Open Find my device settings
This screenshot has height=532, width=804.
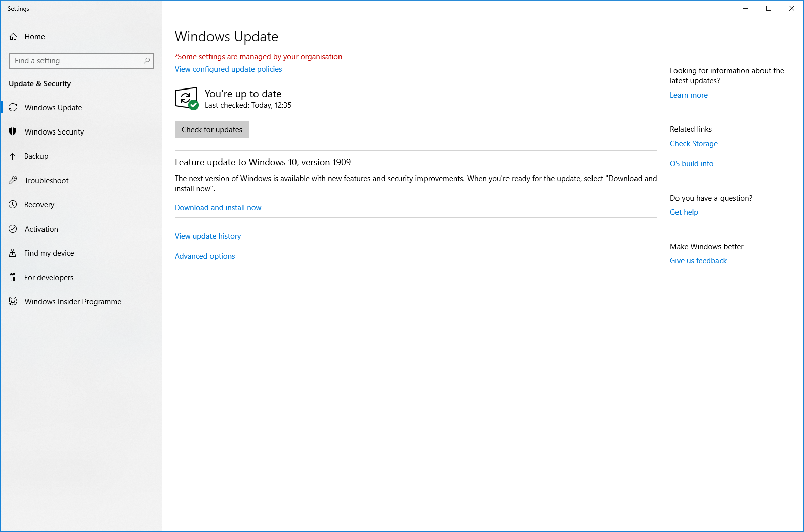pyautogui.click(x=81, y=253)
